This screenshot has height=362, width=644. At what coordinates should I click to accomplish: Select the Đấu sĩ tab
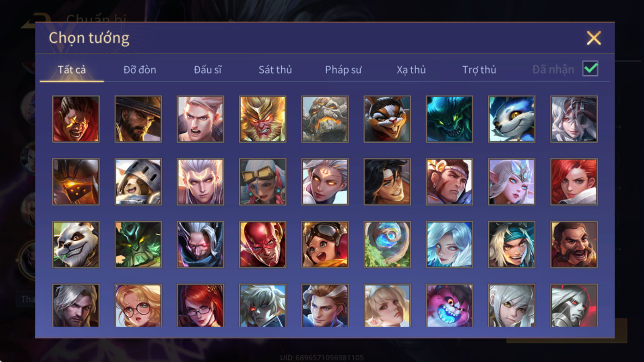click(x=208, y=70)
